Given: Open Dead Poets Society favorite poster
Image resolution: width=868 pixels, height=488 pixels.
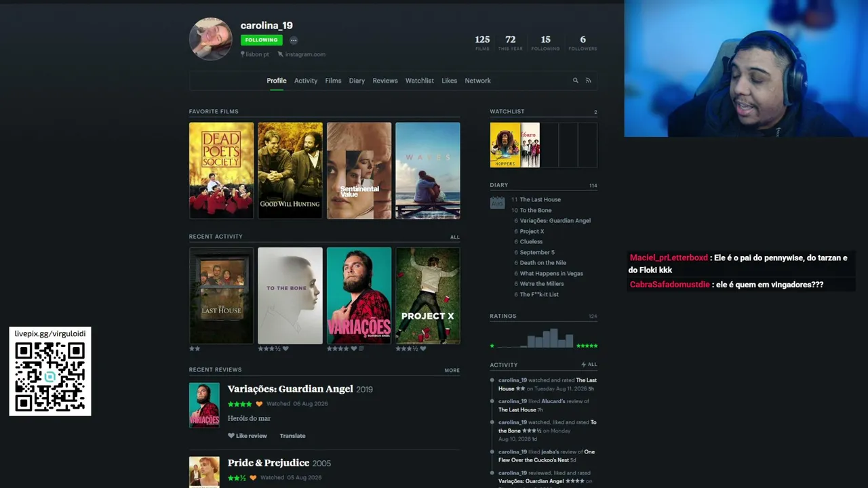Looking at the screenshot, I should (221, 171).
